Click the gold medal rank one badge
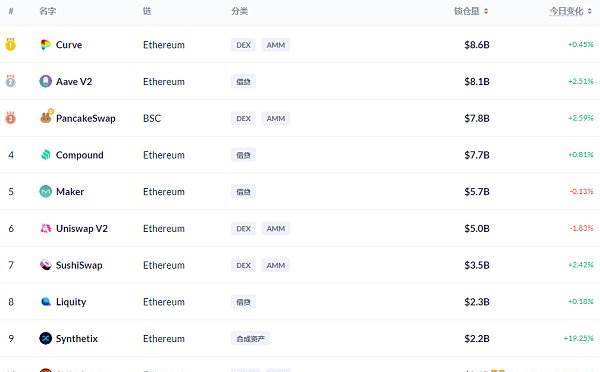Viewport: 600px width, 372px height. point(10,44)
